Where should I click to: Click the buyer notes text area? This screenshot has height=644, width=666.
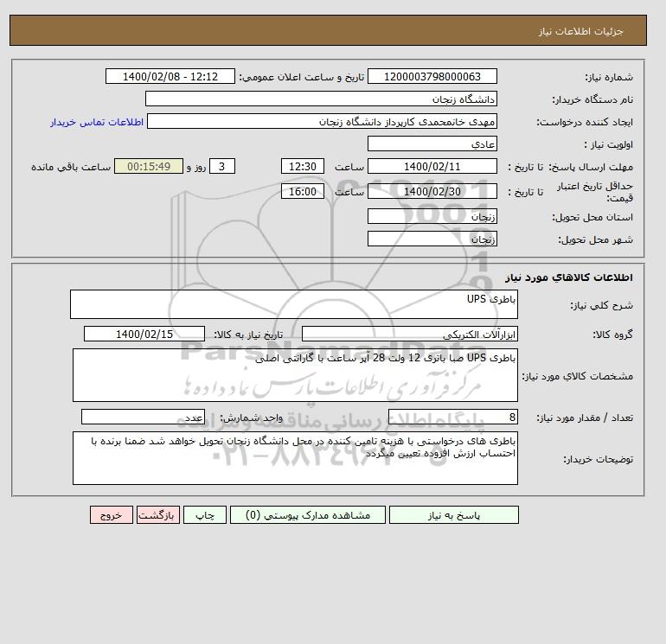[295, 458]
